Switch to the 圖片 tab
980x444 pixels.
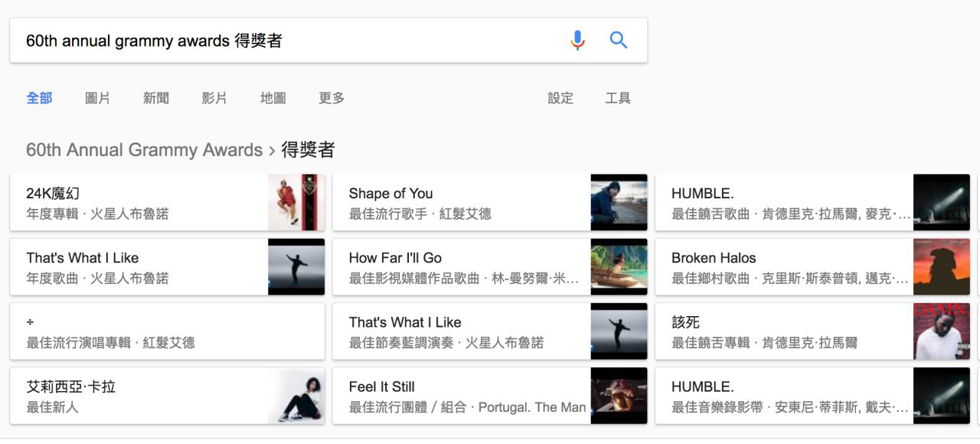(98, 98)
